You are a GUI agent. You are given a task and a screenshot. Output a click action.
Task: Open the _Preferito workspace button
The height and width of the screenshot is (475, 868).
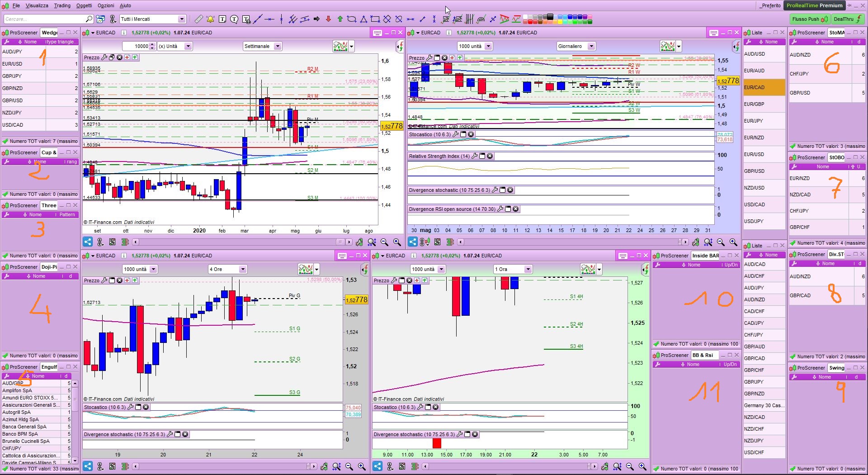coord(770,5)
